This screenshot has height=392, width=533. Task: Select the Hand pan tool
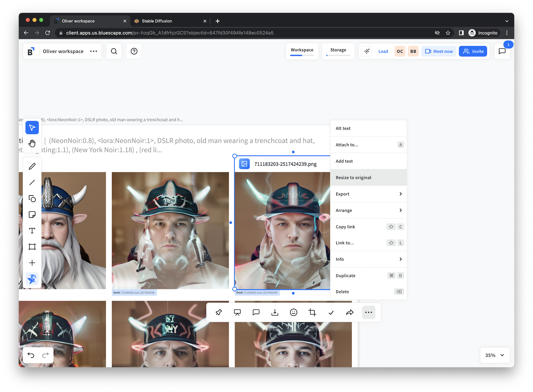tap(32, 143)
